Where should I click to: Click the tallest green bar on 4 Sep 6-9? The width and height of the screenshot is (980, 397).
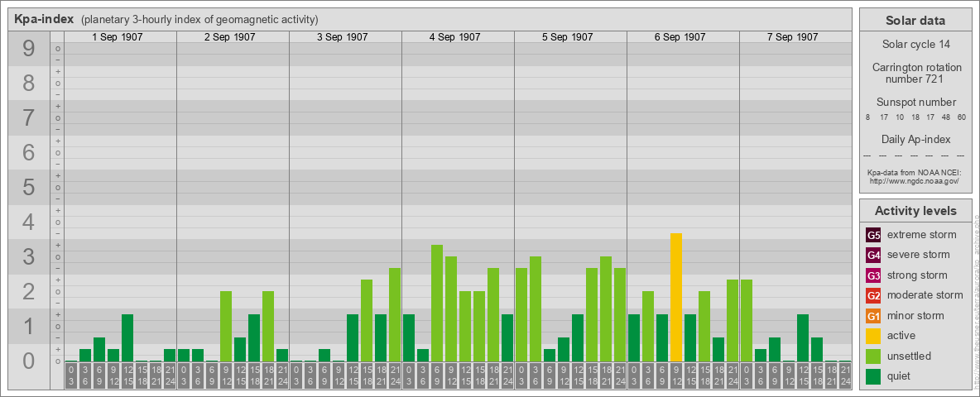tap(437, 304)
